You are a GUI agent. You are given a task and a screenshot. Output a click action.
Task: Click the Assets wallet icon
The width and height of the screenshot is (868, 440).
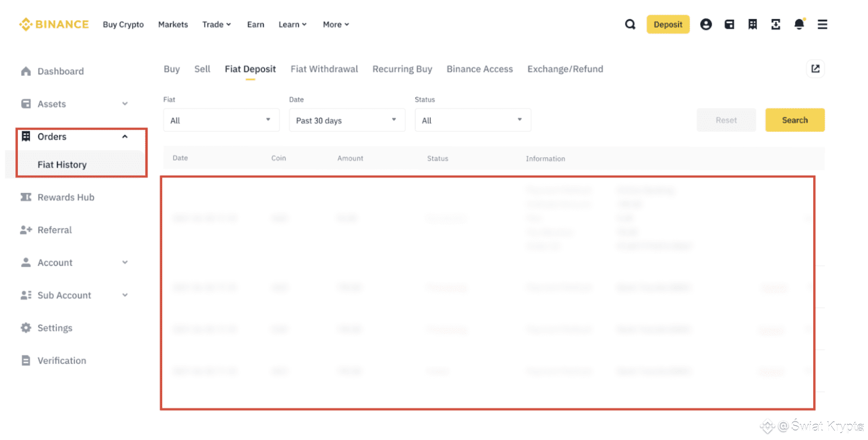(26, 104)
